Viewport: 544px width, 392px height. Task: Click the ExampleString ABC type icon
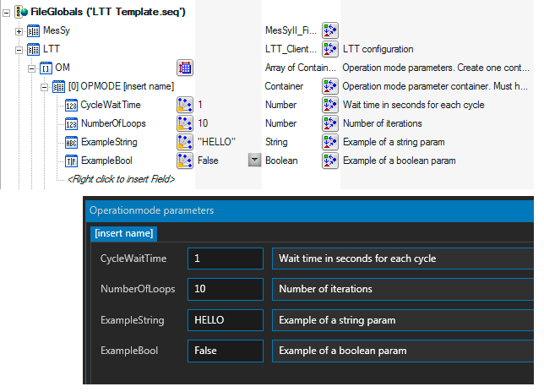tap(72, 142)
